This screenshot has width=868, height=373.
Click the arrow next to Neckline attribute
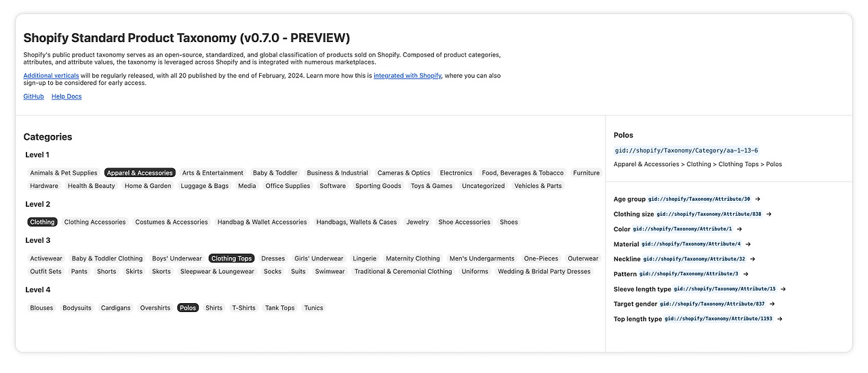(753, 259)
